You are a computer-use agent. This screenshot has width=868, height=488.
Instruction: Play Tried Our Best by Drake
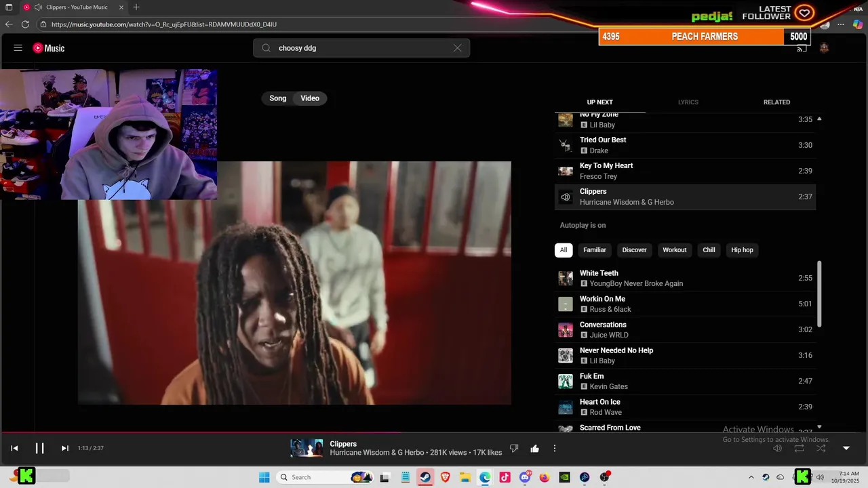[x=685, y=145]
